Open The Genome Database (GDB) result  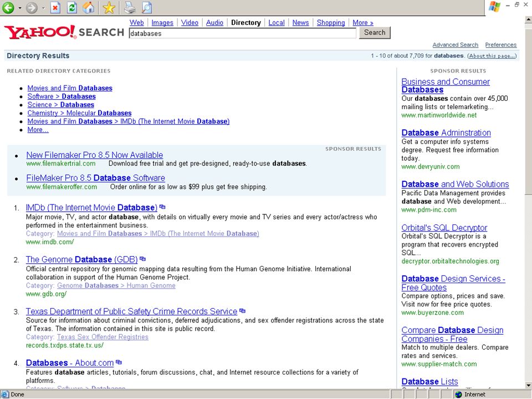tap(82, 259)
